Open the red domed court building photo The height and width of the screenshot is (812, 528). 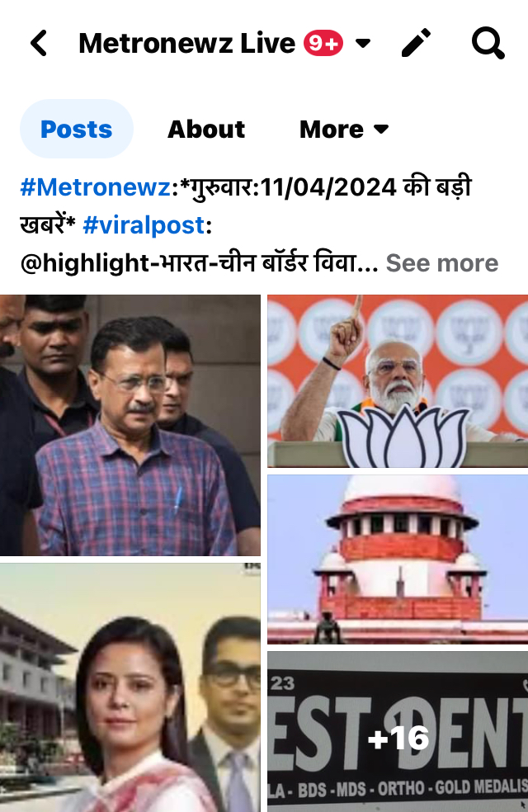click(x=398, y=559)
